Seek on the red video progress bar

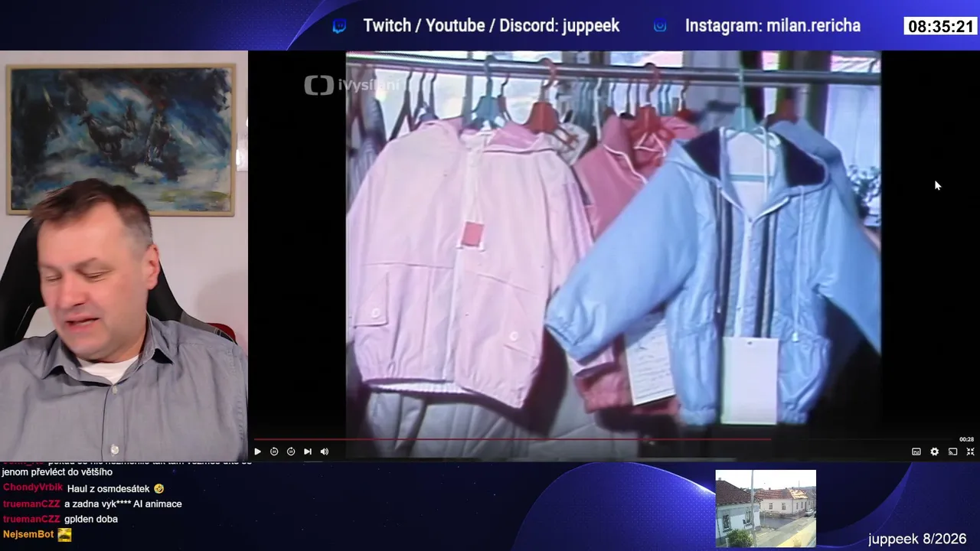(512, 439)
